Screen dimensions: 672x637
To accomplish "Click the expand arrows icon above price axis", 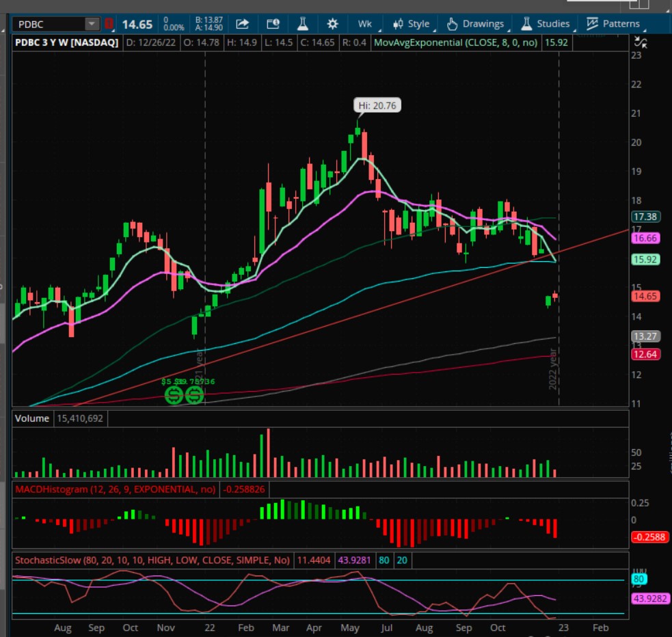I will coord(641,42).
